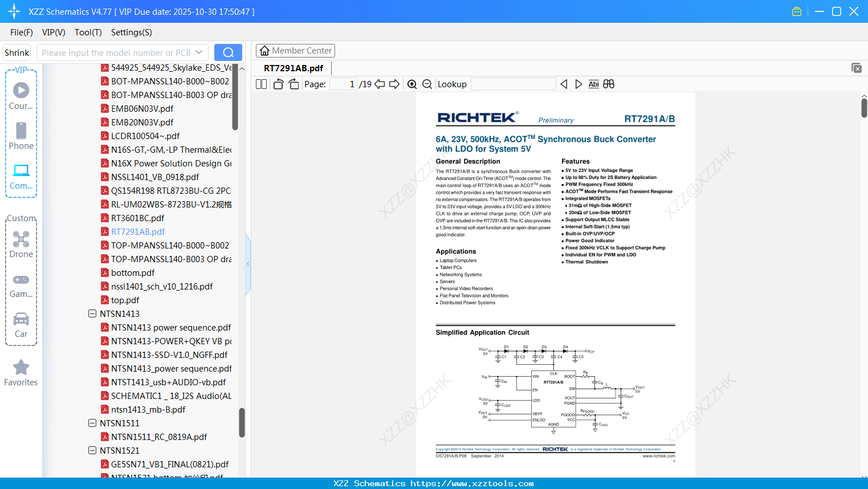Open the xzztools.com link in status bar
The height and width of the screenshot is (489, 868).
point(472,483)
